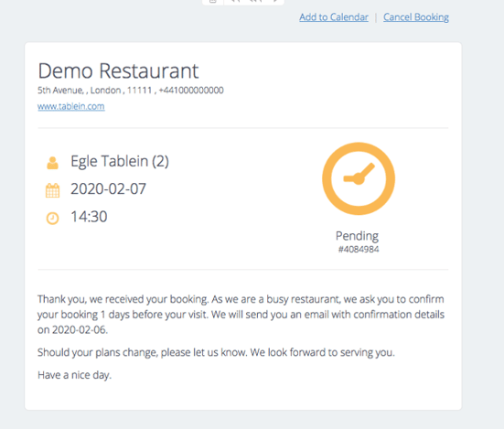Viewport: 504px width, 429px height.
Task: Click the reply-all arrows in top toolbar
Action: pos(255,1)
